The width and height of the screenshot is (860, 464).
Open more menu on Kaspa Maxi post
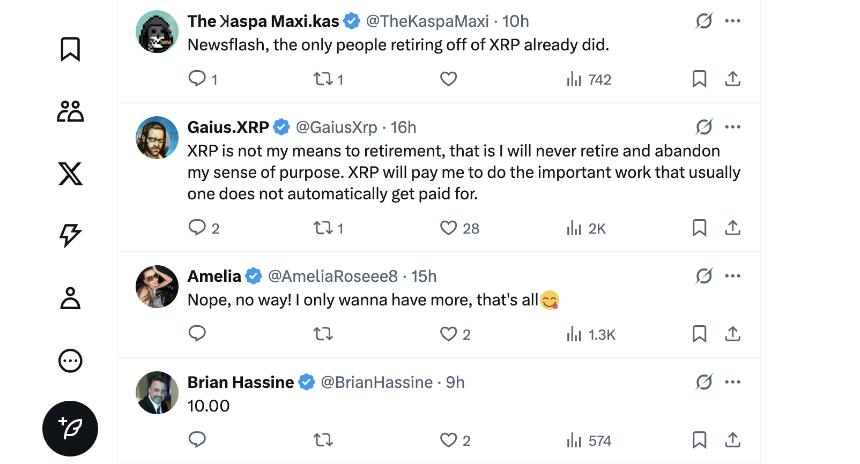click(732, 21)
